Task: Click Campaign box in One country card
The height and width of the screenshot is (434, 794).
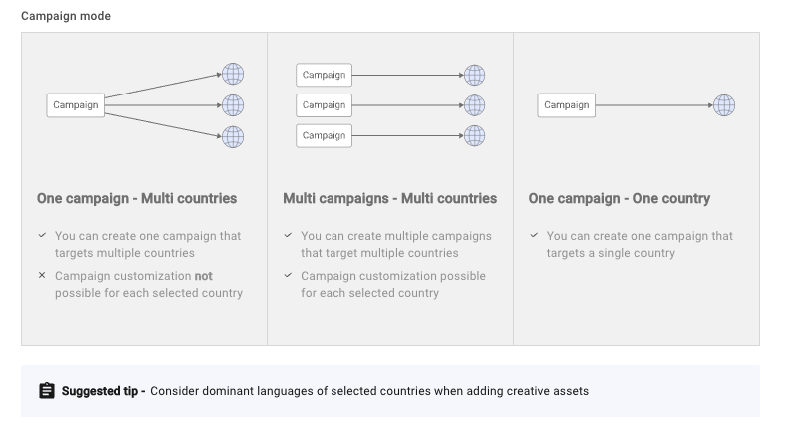Action: point(567,105)
